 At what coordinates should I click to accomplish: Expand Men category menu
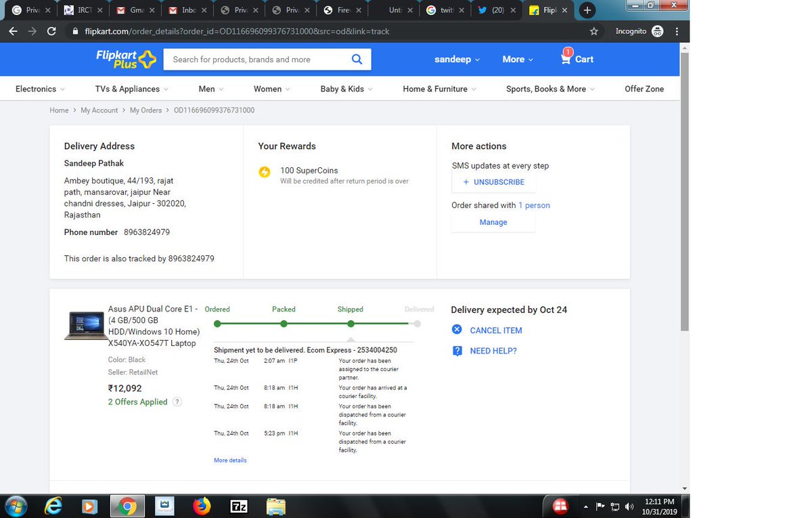[211, 89]
